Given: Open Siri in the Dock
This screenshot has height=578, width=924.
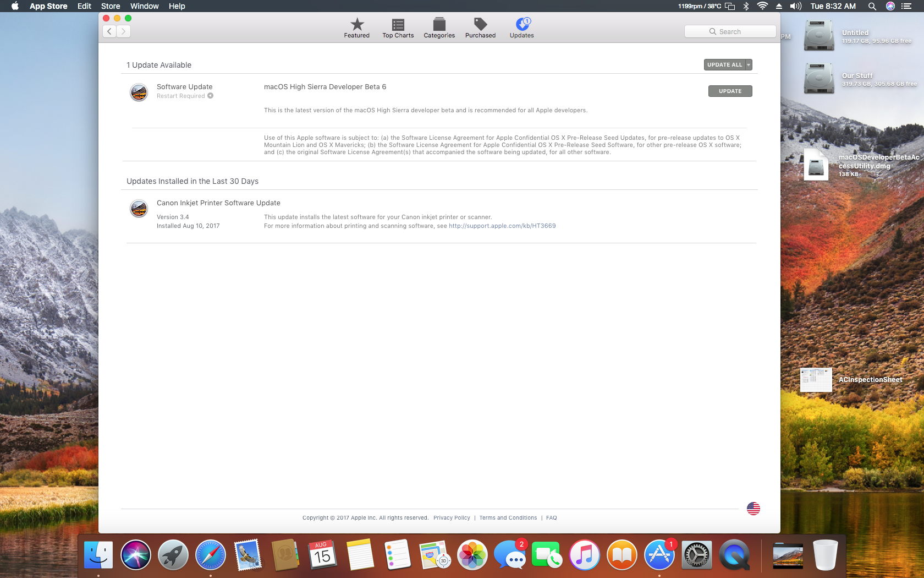Looking at the screenshot, I should [136, 554].
